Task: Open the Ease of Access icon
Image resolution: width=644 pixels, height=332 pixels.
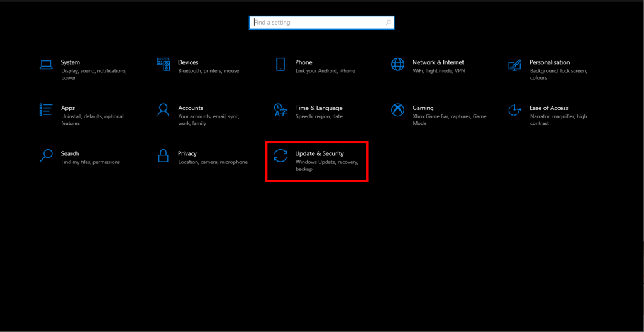Action: pos(514,110)
